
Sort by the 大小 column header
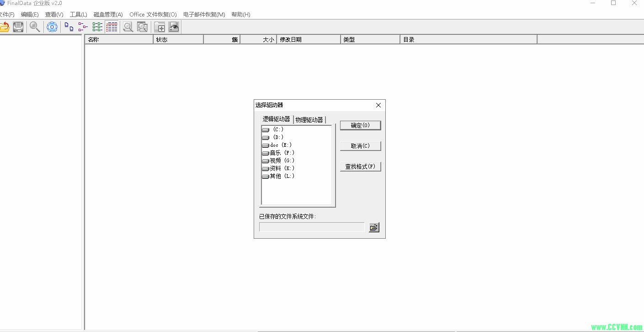tap(258, 40)
